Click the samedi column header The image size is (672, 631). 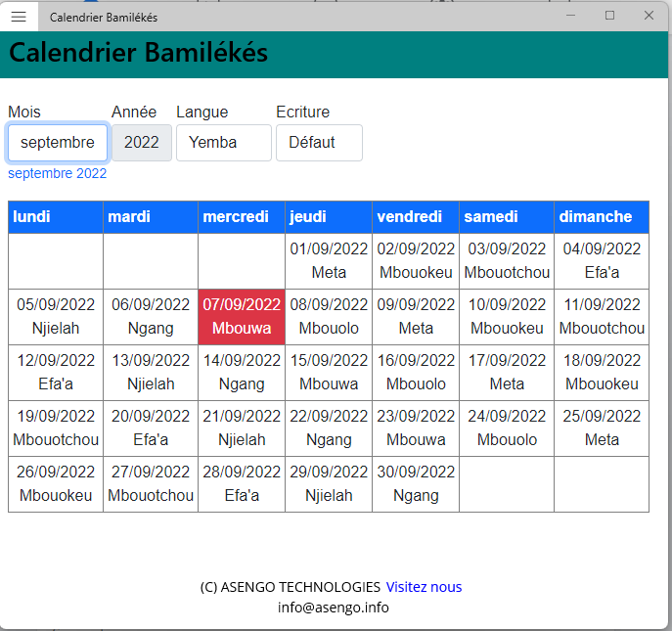507,217
